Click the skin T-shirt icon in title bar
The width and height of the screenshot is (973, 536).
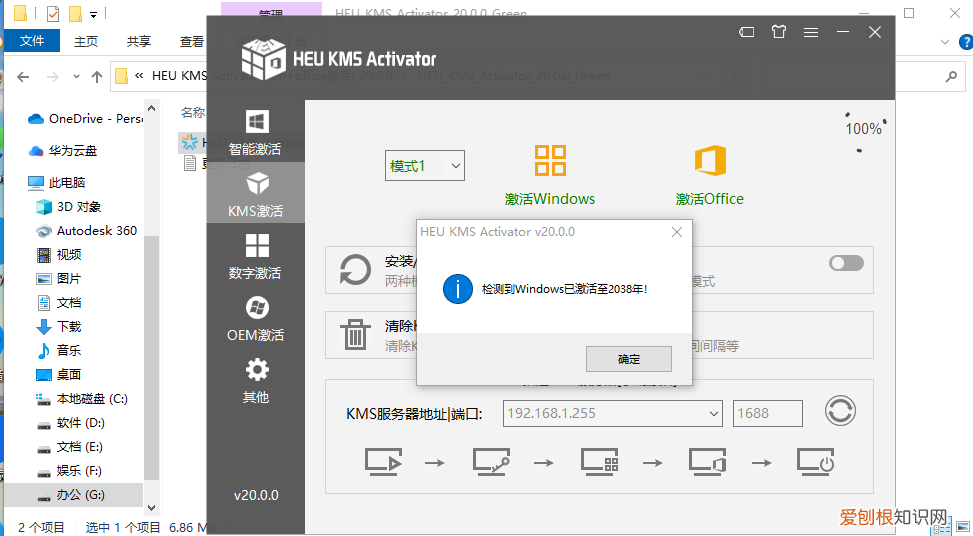(779, 32)
